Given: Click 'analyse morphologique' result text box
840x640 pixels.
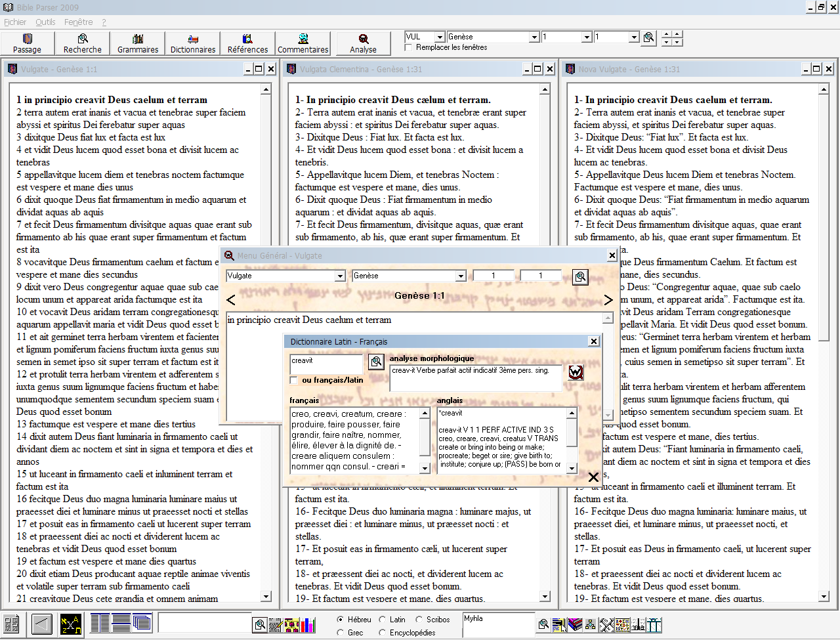Looking at the screenshot, I should 476,378.
